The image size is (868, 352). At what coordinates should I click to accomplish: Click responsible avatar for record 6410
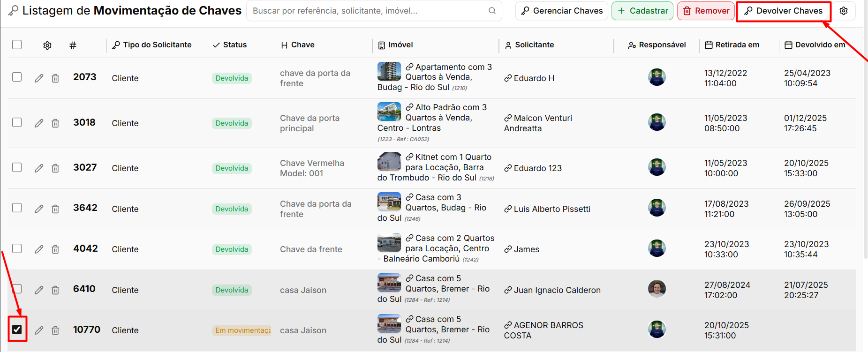[657, 289]
